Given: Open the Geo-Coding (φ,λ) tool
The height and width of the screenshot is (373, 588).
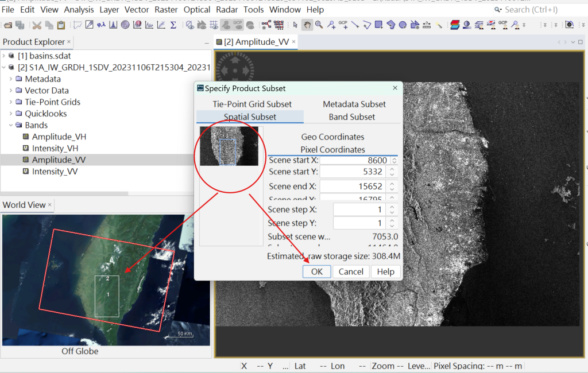Looking at the screenshot, I should (x=101, y=25).
